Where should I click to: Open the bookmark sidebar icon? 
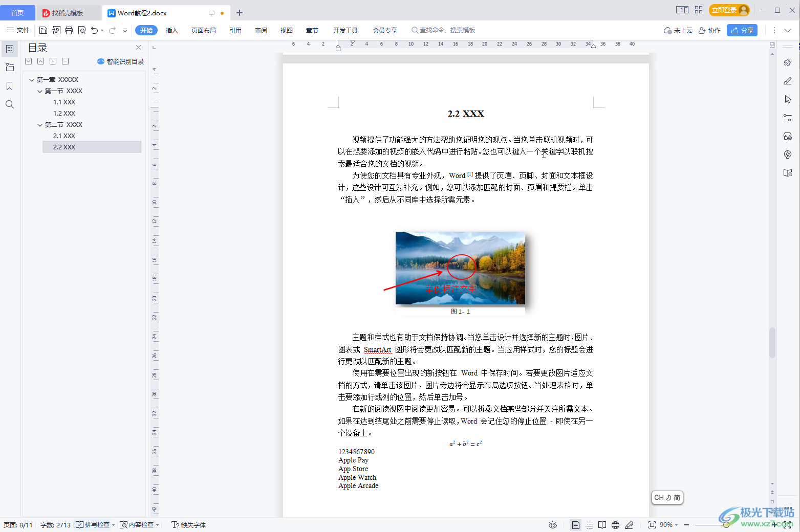click(x=10, y=86)
